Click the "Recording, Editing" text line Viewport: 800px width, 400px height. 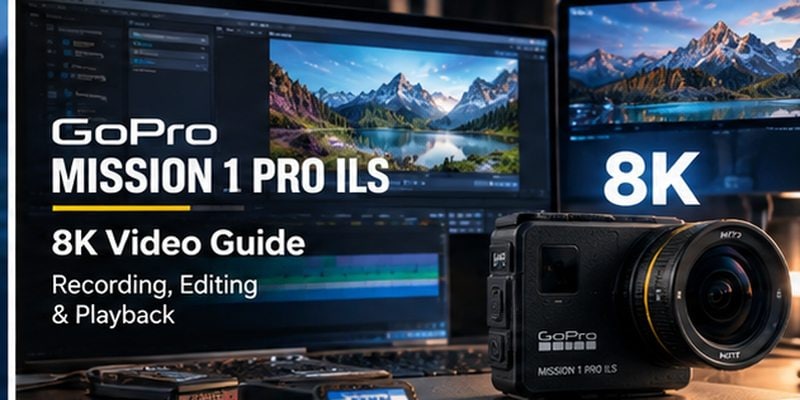tap(155, 286)
